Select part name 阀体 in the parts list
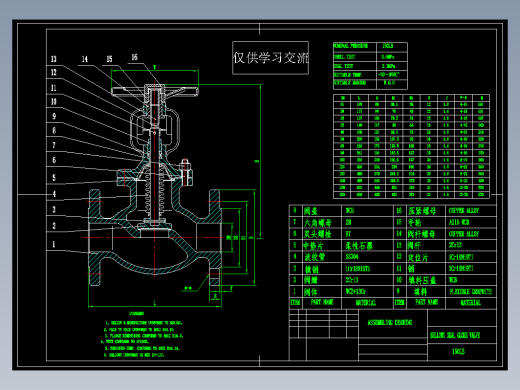 click(x=311, y=292)
